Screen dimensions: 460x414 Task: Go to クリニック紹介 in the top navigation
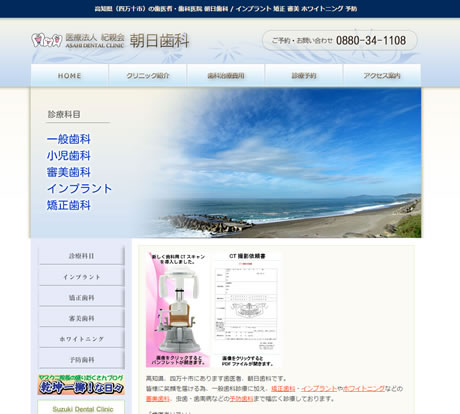pos(148,76)
